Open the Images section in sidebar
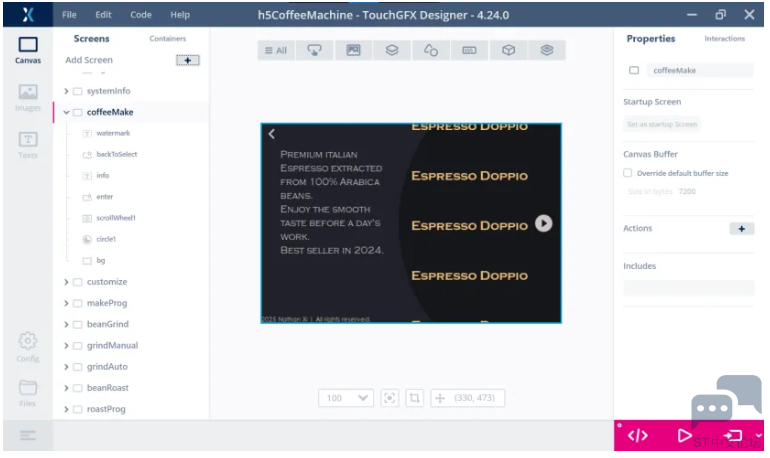The width and height of the screenshot is (770, 458). point(28,98)
